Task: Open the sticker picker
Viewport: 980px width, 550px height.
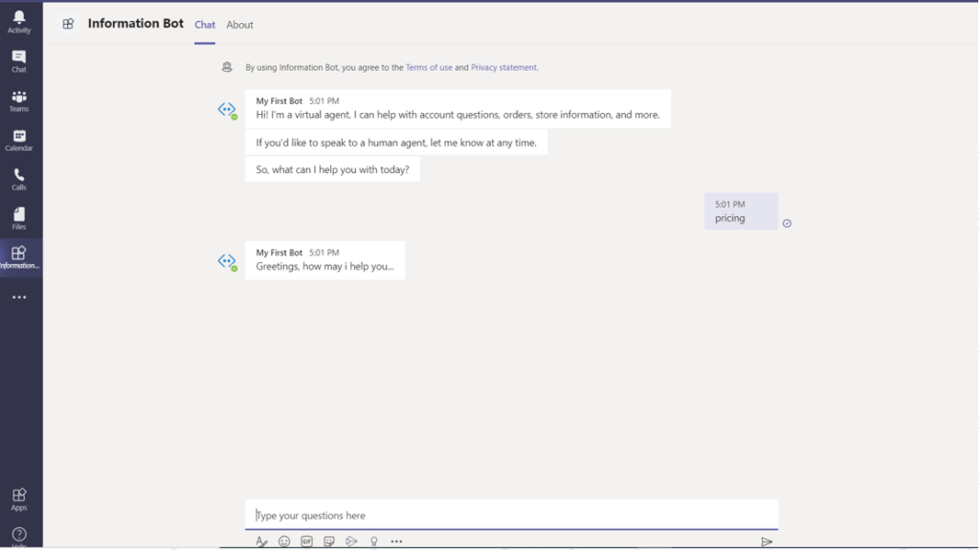Action: coord(329,541)
